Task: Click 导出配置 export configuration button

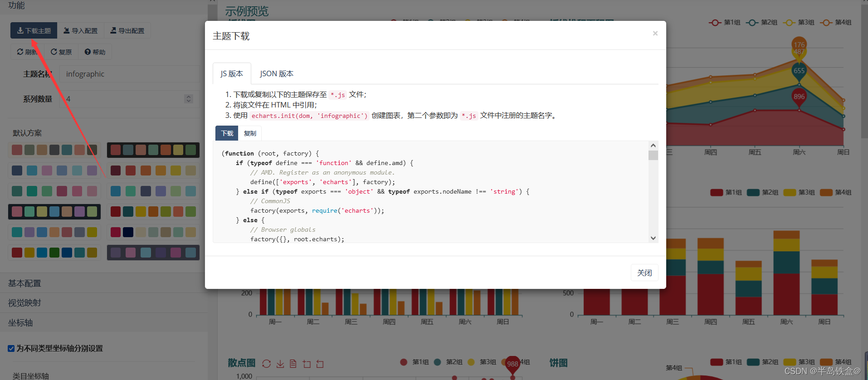Action: coord(127,31)
